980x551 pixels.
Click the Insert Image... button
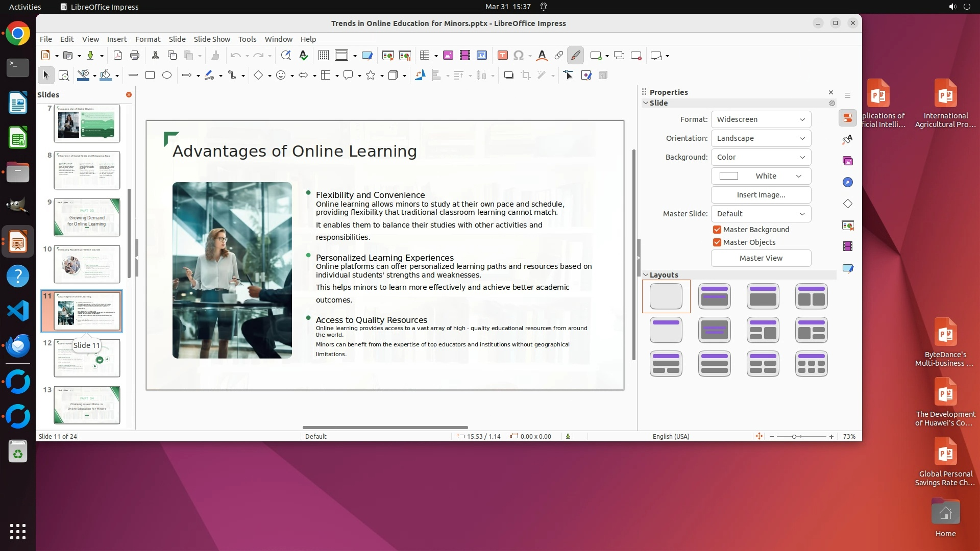tap(761, 195)
